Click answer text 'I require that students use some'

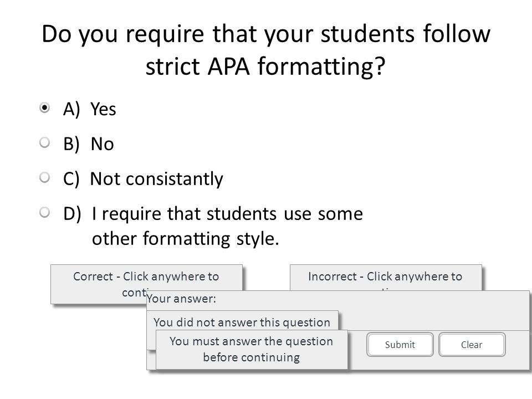pos(227,214)
